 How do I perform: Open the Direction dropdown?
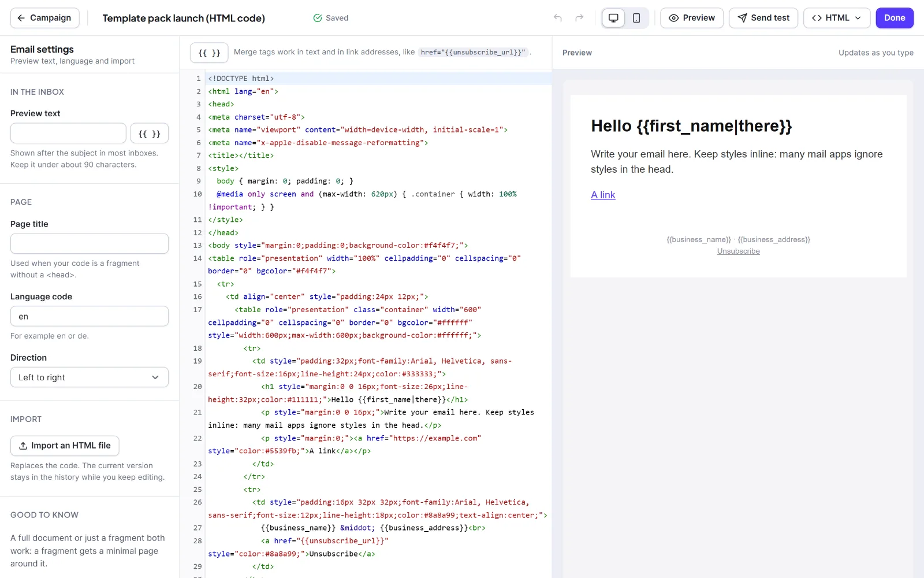(x=90, y=377)
